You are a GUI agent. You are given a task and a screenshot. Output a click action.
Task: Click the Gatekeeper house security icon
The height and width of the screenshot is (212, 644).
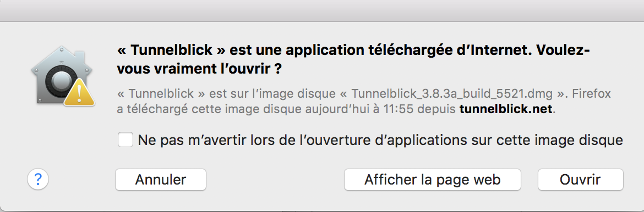click(x=63, y=75)
